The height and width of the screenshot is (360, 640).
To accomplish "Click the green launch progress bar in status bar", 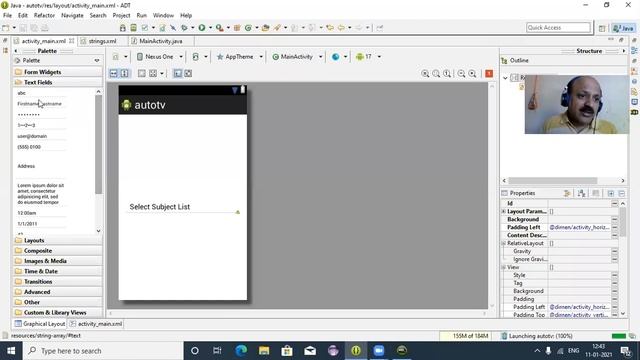I will [x=619, y=336].
